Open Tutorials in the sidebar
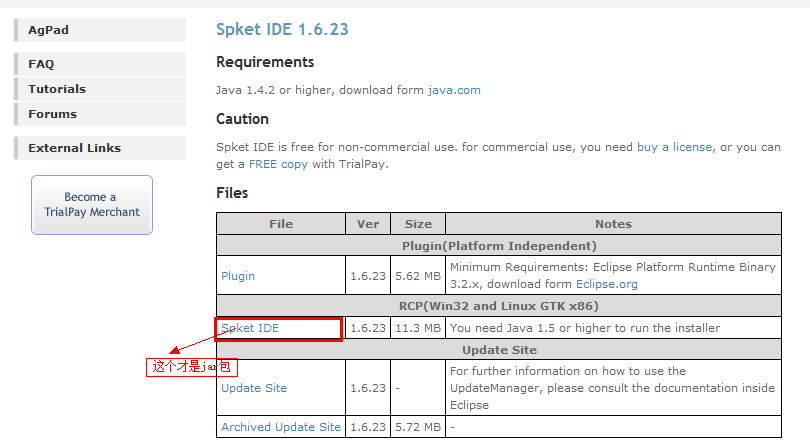Image resolution: width=810 pixels, height=448 pixels. [x=57, y=89]
